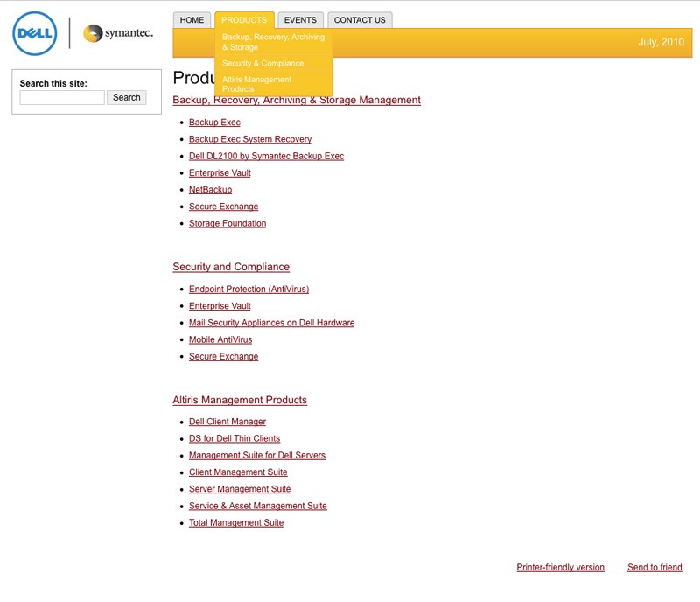Open Secure Exchange under Backup and Storage Management

[224, 206]
